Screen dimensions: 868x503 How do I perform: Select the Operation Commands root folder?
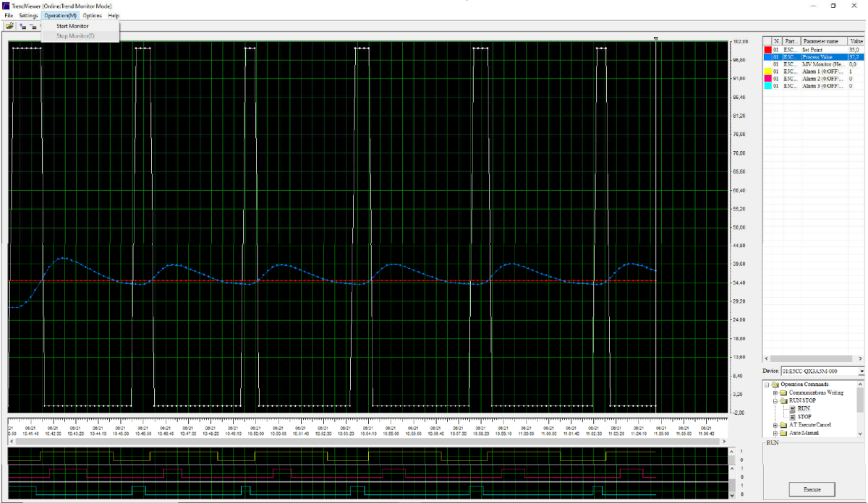[x=804, y=384]
